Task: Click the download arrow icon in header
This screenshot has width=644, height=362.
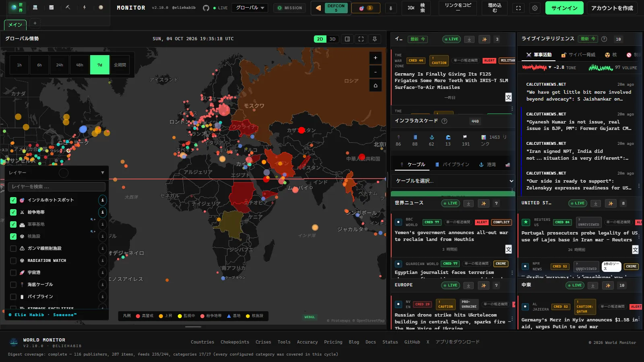Action: click(390, 8)
